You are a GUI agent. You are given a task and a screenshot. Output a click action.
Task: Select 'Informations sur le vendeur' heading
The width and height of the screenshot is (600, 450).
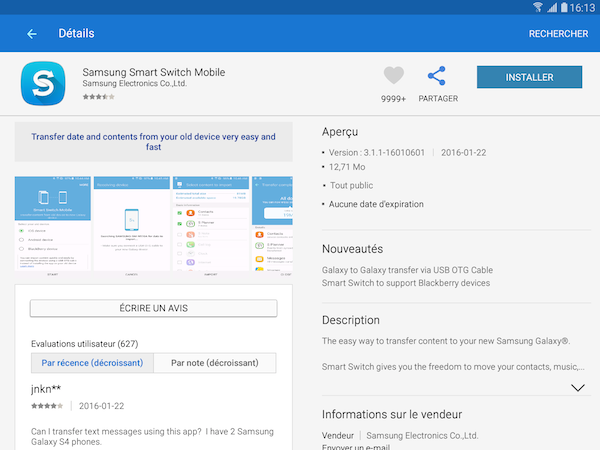point(392,414)
